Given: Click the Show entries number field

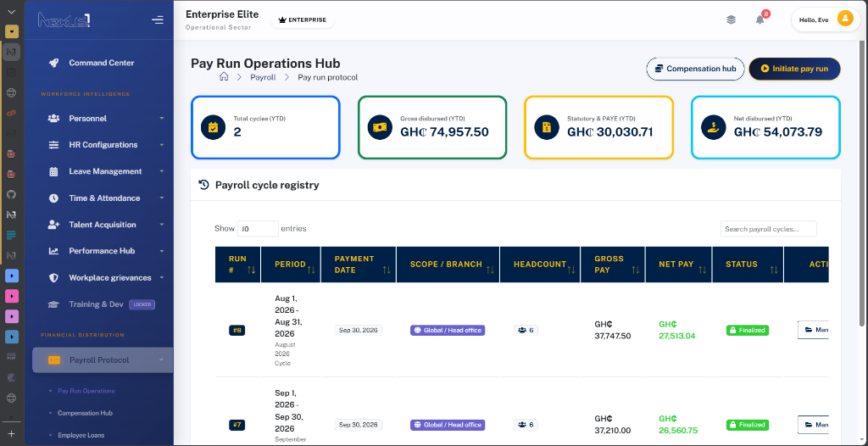Looking at the screenshot, I should point(258,229).
